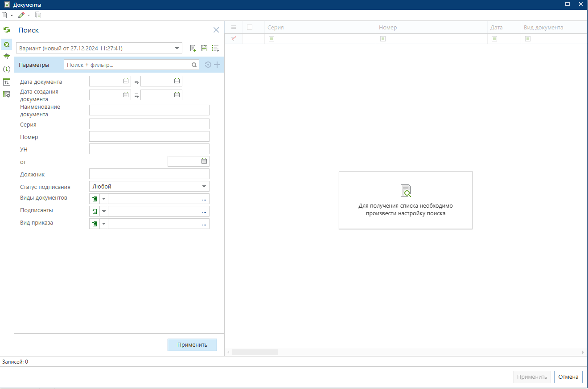
Task: Click the save variant floppy disk icon
Action: [x=204, y=48]
